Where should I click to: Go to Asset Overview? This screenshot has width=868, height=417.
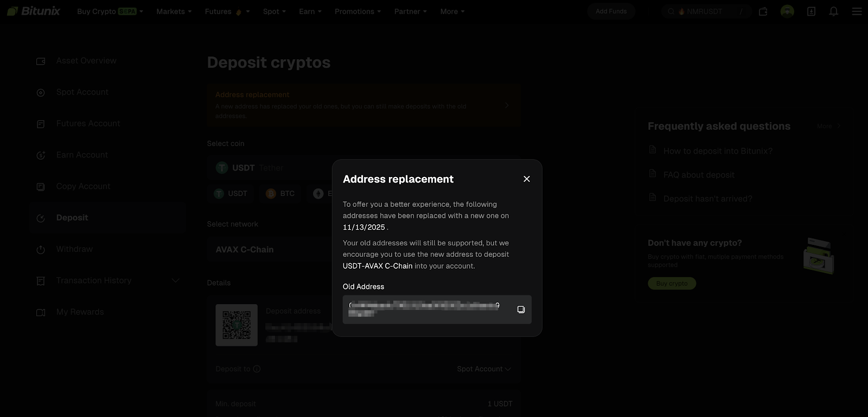[x=86, y=61]
